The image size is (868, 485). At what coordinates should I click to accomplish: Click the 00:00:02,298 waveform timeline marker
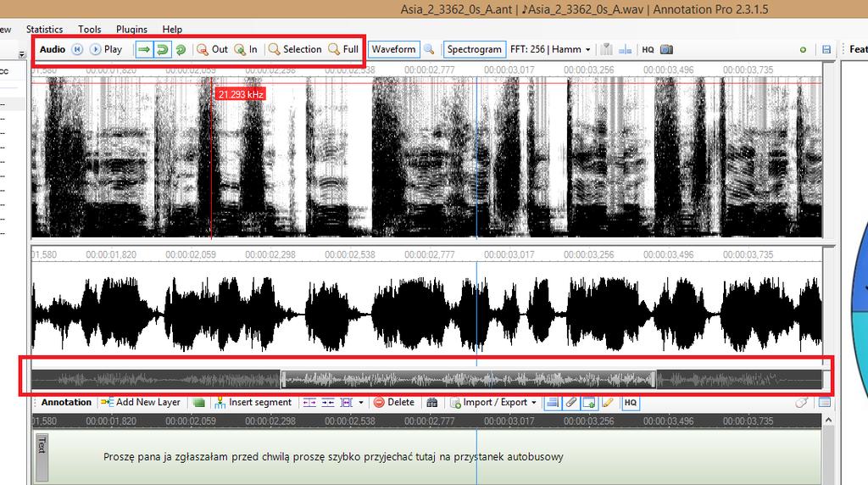270,254
